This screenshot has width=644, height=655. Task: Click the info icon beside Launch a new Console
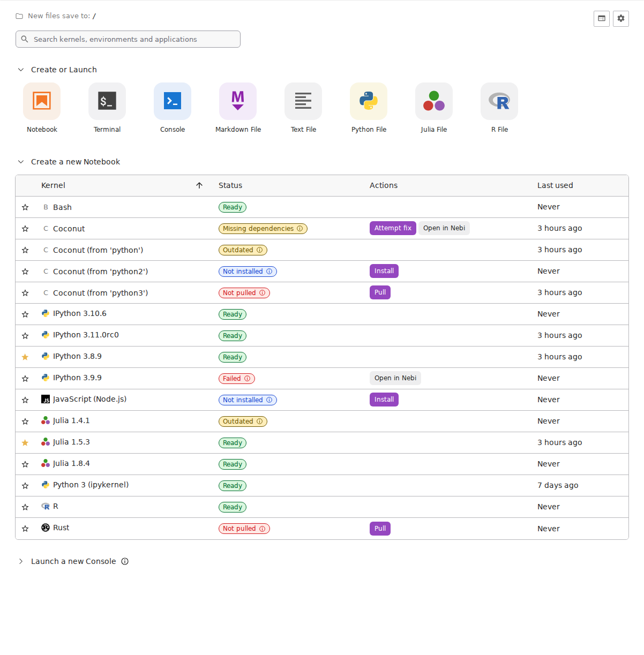point(125,561)
